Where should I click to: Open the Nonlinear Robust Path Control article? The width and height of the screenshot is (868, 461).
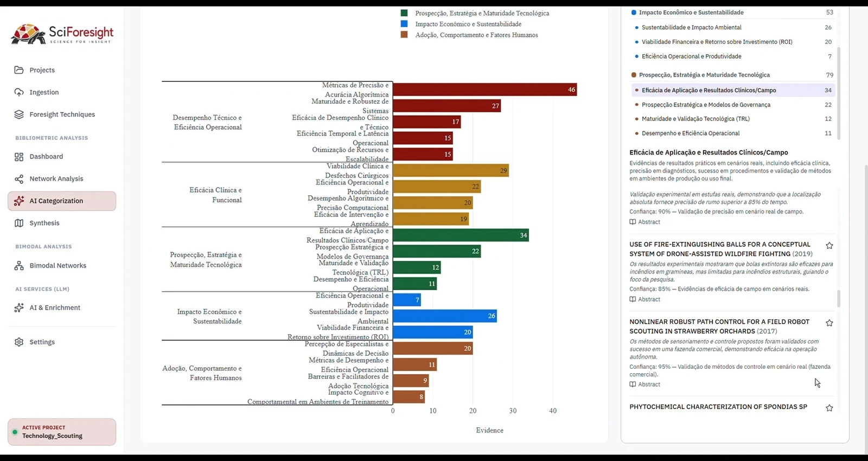pyautogui.click(x=719, y=326)
